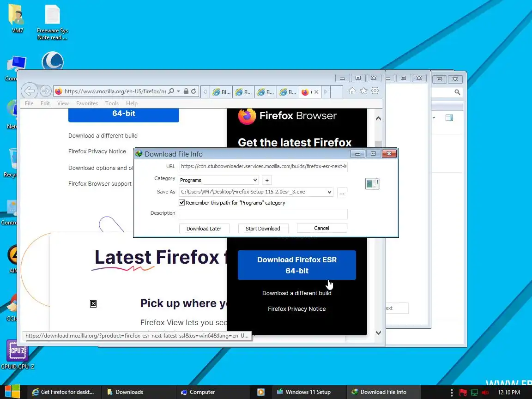Select the Freeware Sys Note read file icon

coord(52,22)
